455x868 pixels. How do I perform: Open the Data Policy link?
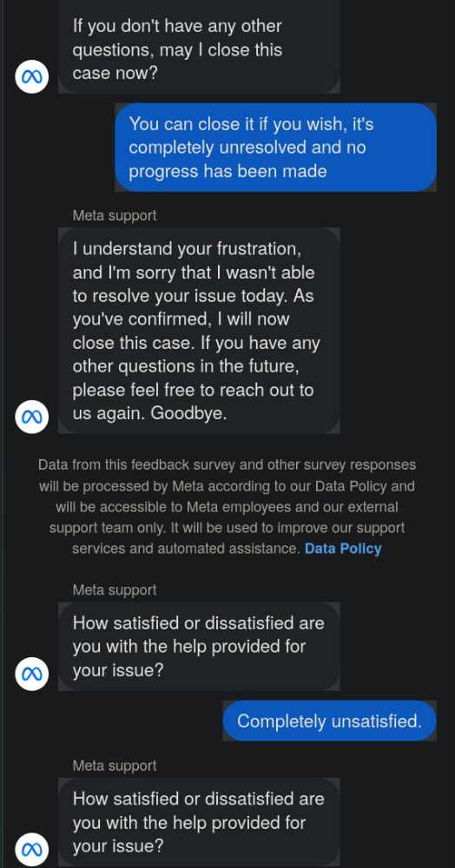343,549
